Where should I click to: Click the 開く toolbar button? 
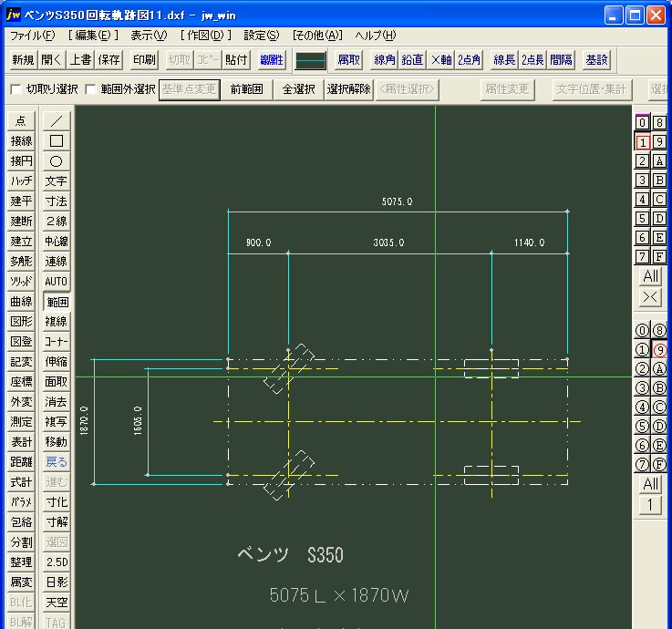tap(51, 60)
